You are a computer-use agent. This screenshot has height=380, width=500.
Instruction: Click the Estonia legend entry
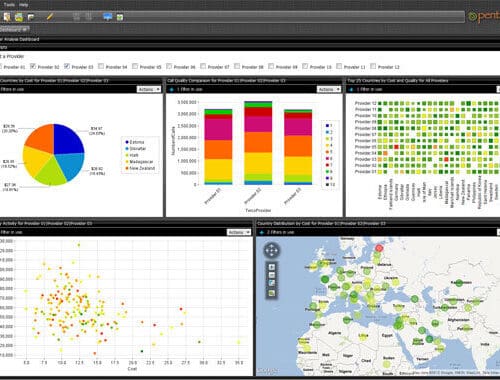pos(135,142)
